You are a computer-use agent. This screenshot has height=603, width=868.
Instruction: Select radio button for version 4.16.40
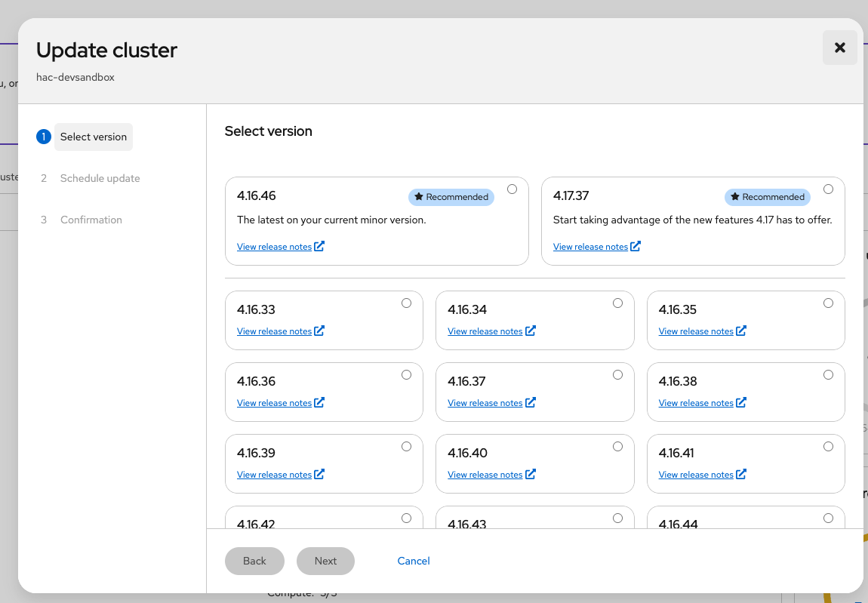(x=617, y=447)
